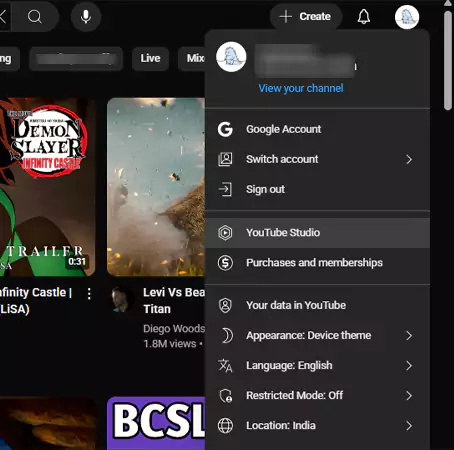Select Switch account menu item
This screenshot has width=454, height=450.
pyautogui.click(x=317, y=159)
